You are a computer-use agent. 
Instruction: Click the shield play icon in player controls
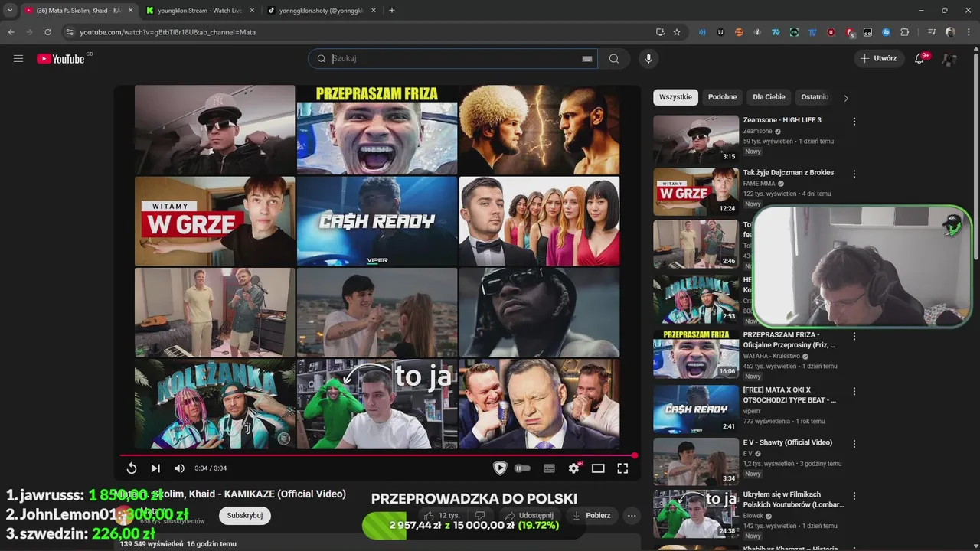pos(500,468)
